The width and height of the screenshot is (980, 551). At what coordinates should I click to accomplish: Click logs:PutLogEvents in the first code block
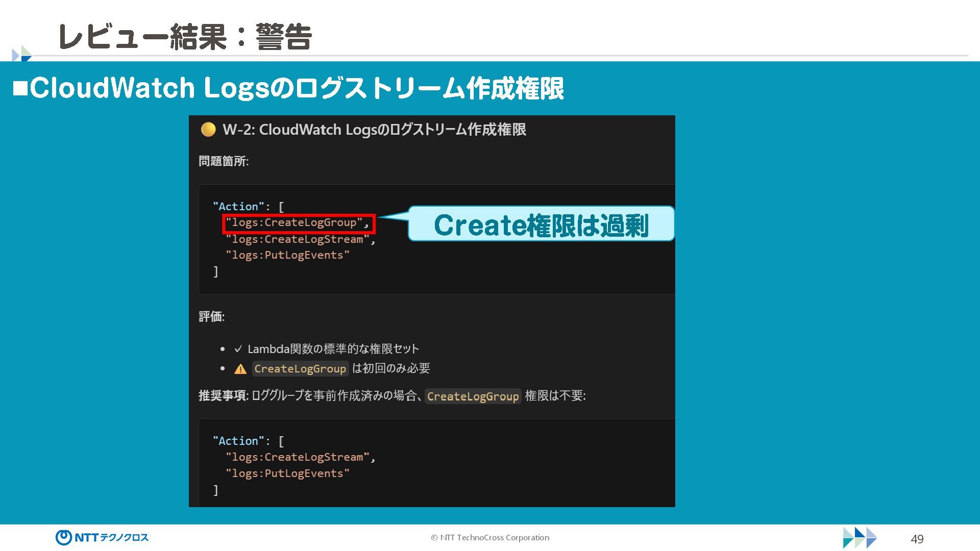pyautogui.click(x=287, y=255)
